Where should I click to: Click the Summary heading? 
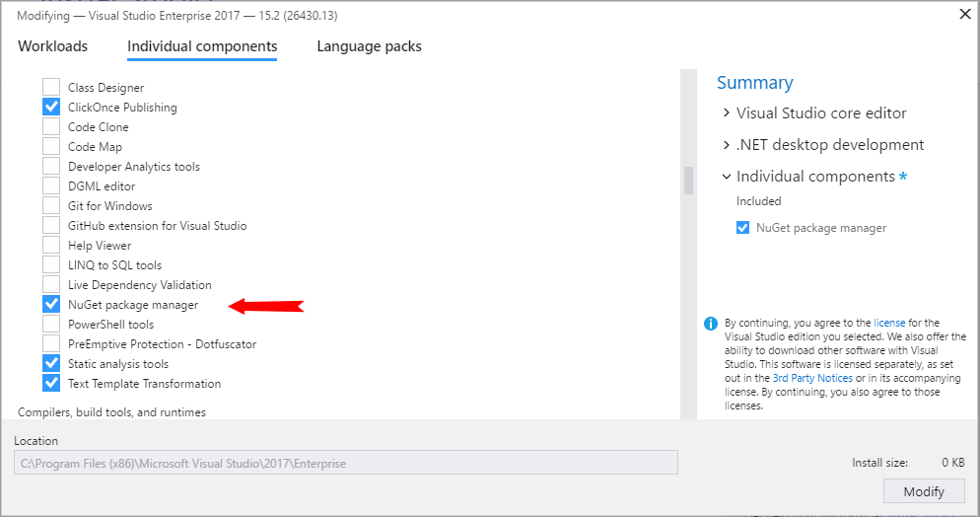(754, 83)
